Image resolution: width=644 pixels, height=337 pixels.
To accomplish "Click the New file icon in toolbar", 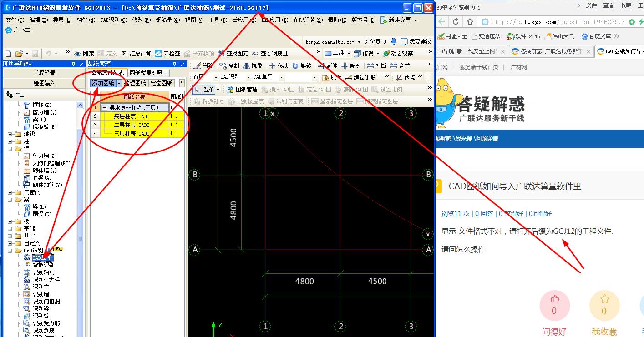I will click(x=8, y=53).
